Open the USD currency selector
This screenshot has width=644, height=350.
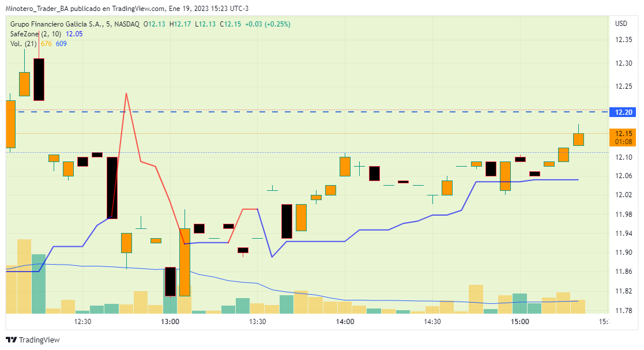click(x=621, y=24)
